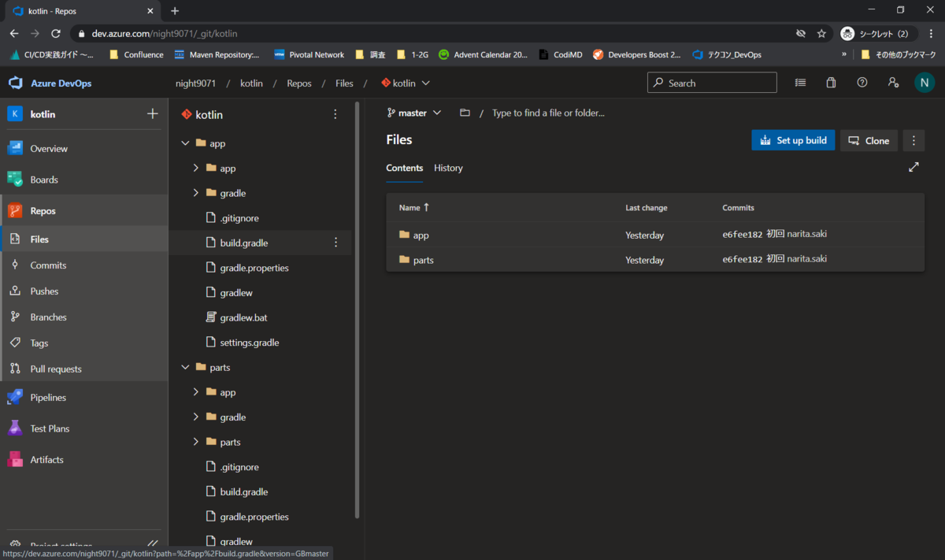
Task: Click the tree panel vertical scrollbar
Action: 358,309
